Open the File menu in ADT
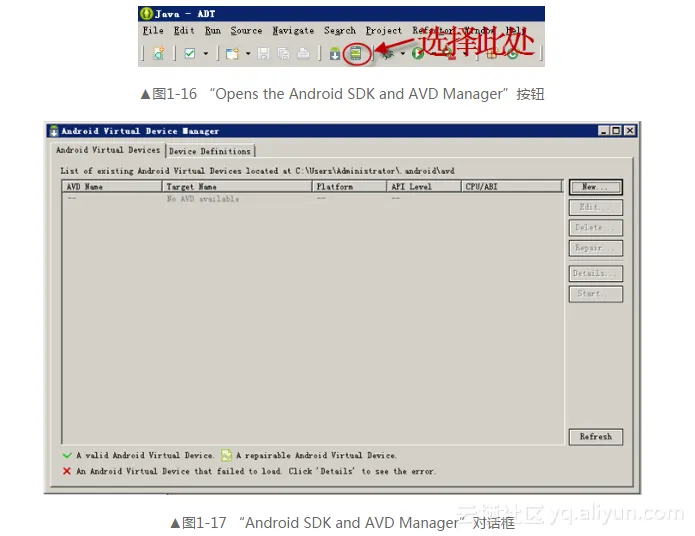This screenshot has width=695, height=536. point(153,31)
